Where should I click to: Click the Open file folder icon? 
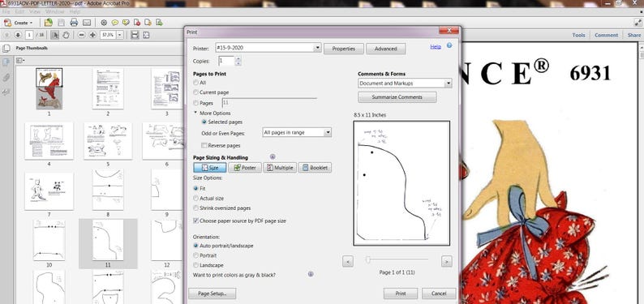[x=49, y=23]
